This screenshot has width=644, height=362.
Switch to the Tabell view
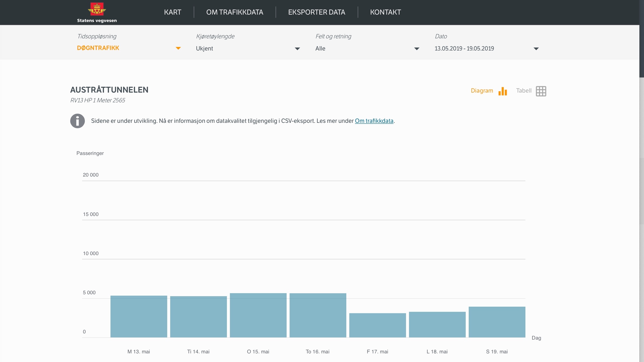click(524, 91)
